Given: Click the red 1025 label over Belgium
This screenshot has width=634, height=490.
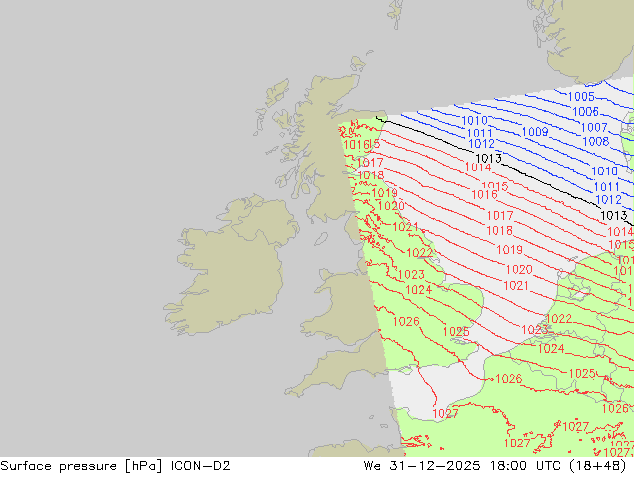Looking at the screenshot, I should coord(582,374).
